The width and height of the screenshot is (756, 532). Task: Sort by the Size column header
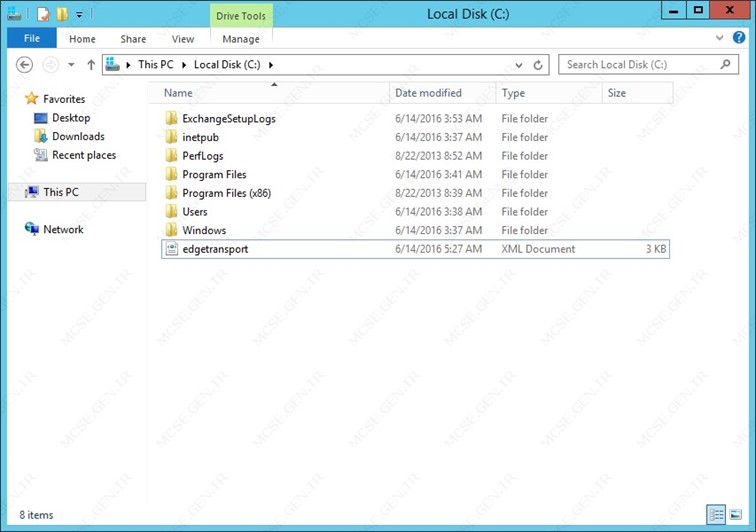pyautogui.click(x=637, y=93)
